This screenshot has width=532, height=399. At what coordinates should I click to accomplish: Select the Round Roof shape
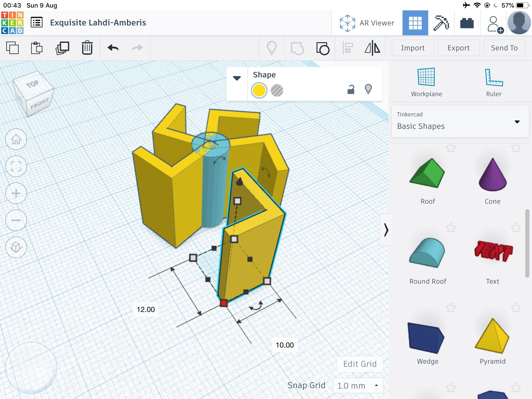click(x=427, y=253)
